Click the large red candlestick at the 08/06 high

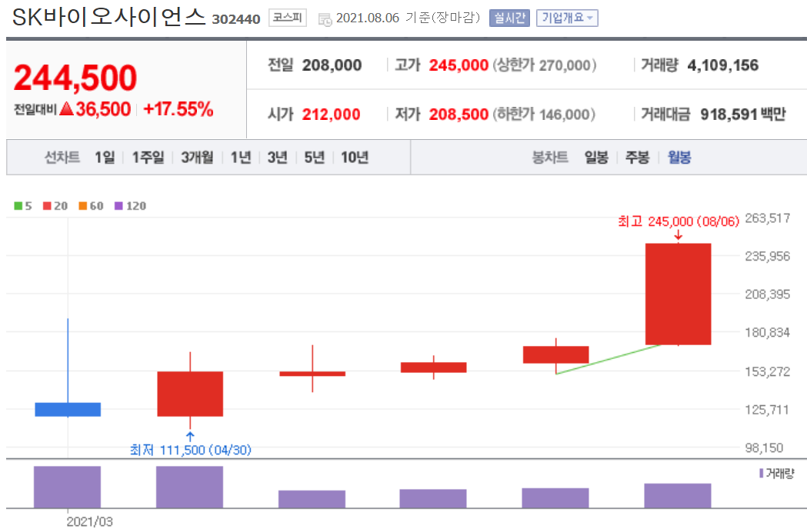coord(679,294)
